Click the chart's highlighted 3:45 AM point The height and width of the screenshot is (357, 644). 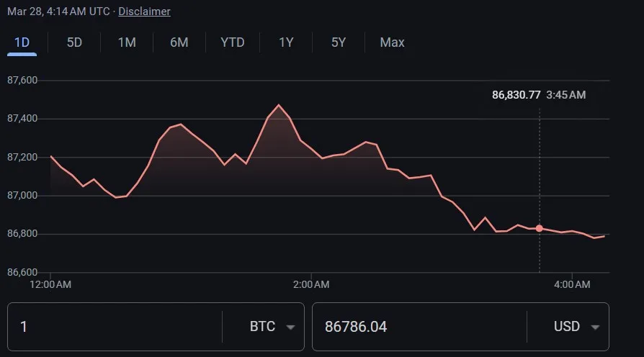coord(540,228)
